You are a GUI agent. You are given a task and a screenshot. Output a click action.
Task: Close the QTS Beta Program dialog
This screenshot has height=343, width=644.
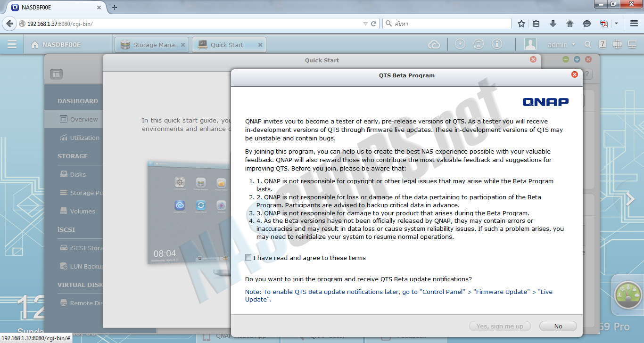point(575,74)
